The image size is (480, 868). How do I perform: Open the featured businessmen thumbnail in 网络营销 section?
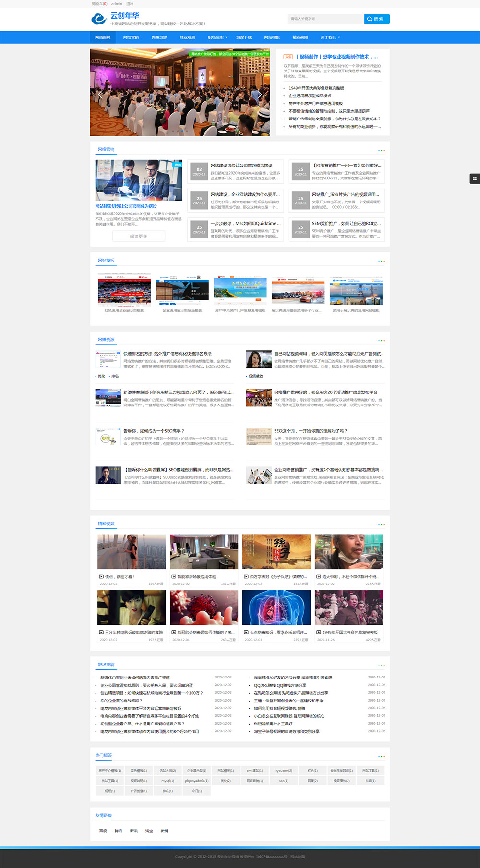pos(139,180)
